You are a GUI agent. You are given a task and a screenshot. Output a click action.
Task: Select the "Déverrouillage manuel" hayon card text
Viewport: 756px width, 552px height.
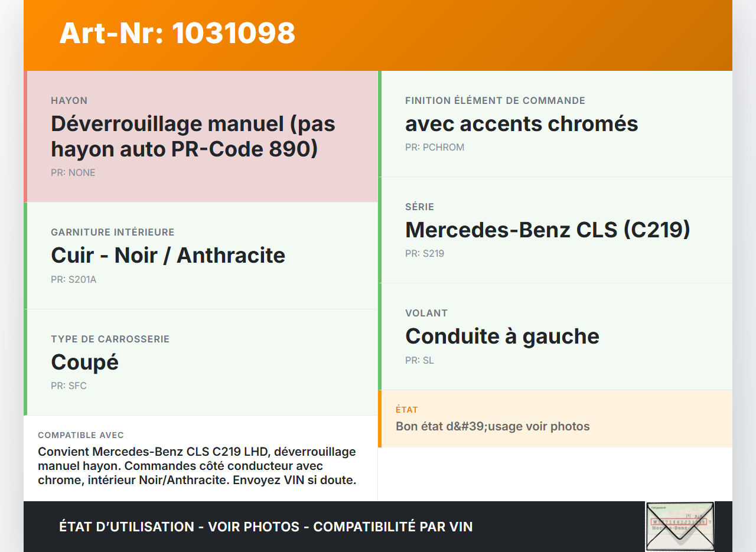point(193,136)
